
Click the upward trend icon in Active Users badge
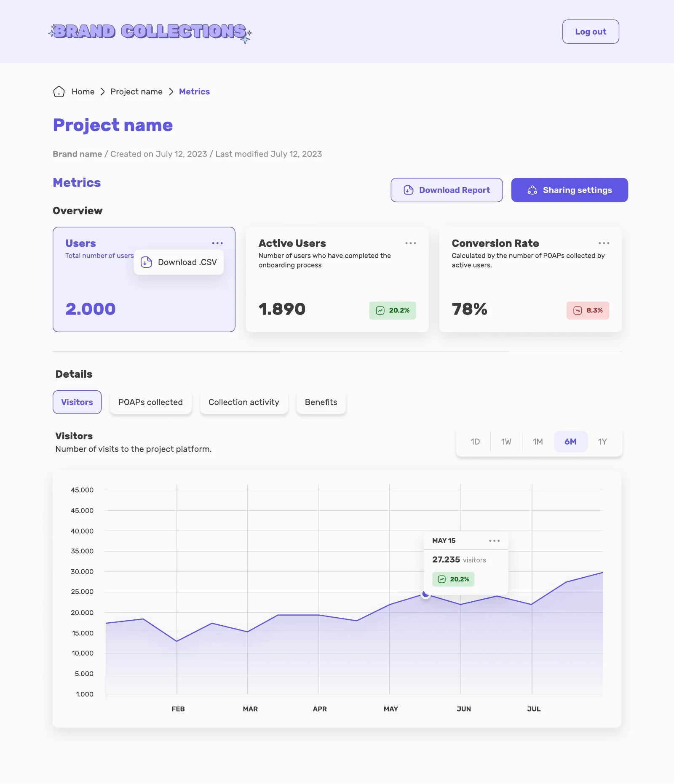pyautogui.click(x=380, y=310)
